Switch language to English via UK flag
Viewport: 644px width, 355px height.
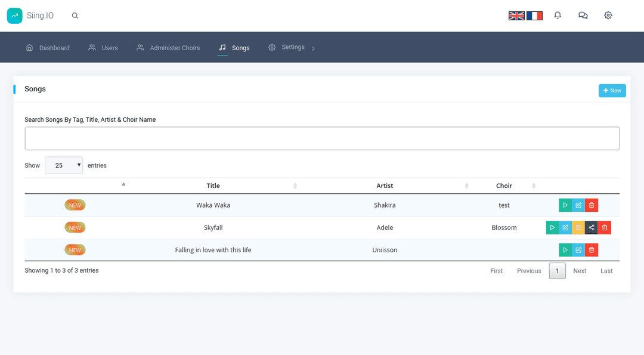[516, 16]
